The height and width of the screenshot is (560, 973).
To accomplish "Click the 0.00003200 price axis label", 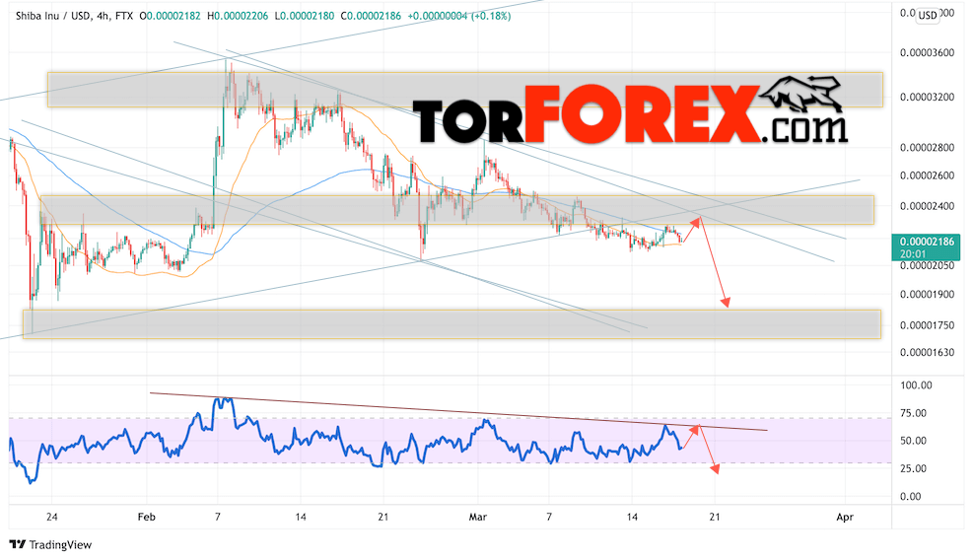I will (927, 98).
